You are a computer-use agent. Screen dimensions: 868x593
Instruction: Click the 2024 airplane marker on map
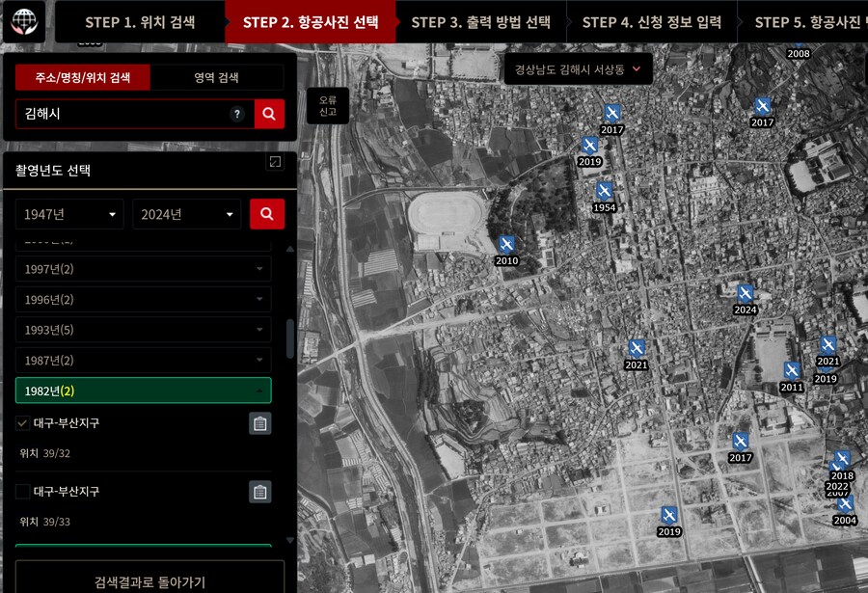[745, 294]
